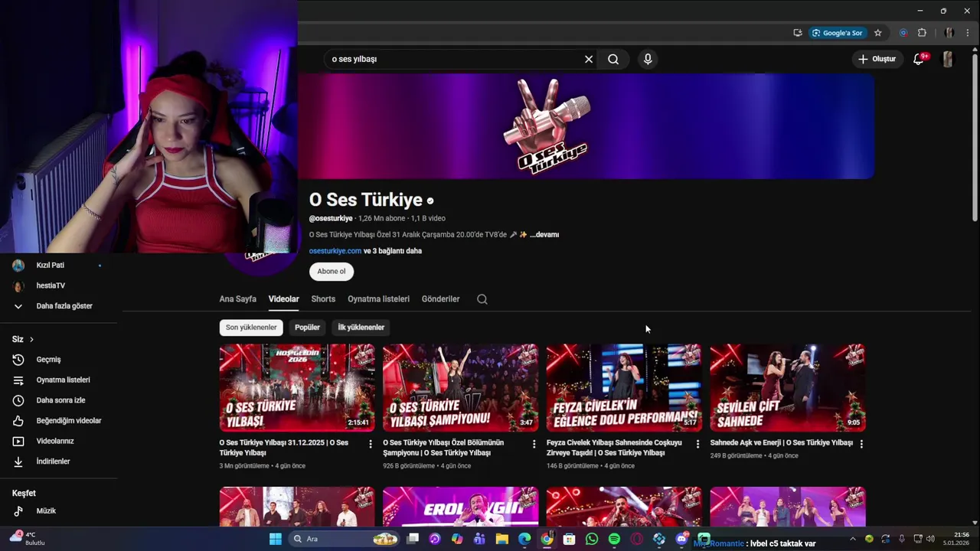Select the Videolar tab
The width and height of the screenshot is (980, 551).
tap(283, 299)
